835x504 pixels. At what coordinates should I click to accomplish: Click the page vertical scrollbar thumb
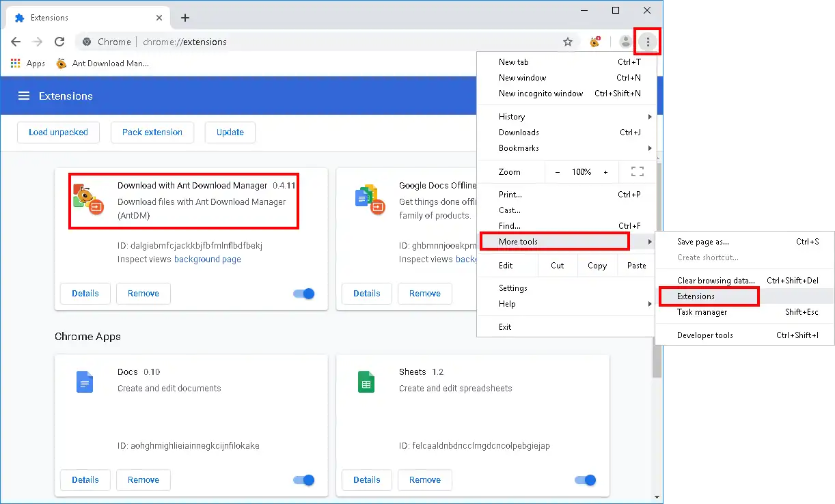tap(657, 270)
